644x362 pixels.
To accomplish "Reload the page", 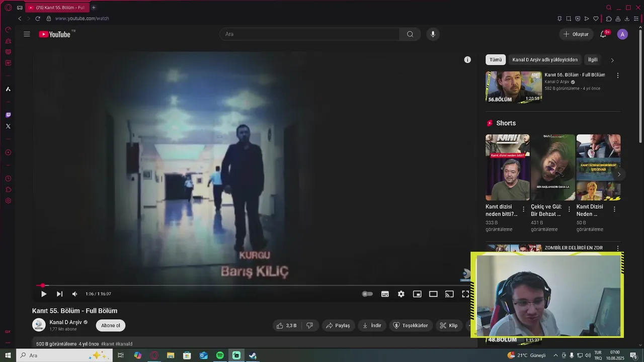I will (x=37, y=19).
